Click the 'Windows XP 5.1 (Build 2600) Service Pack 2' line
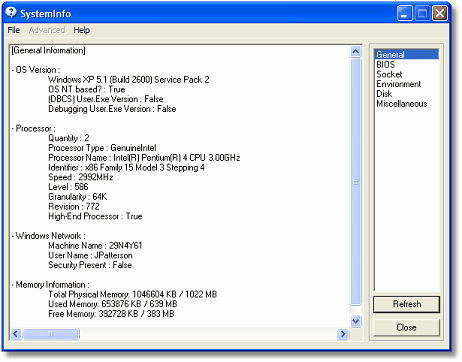Viewport: 462px width, 362px height. pos(129,80)
